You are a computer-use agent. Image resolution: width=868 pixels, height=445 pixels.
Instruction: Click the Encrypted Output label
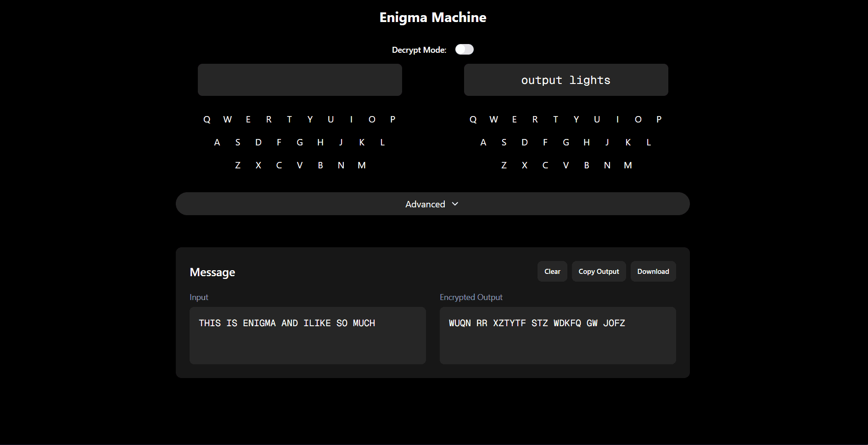pos(471,297)
